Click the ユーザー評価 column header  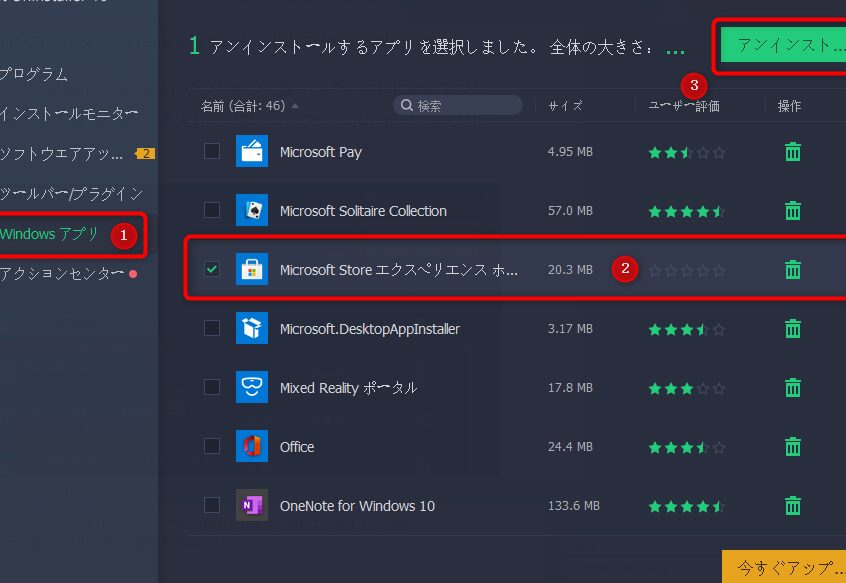pyautogui.click(x=684, y=106)
